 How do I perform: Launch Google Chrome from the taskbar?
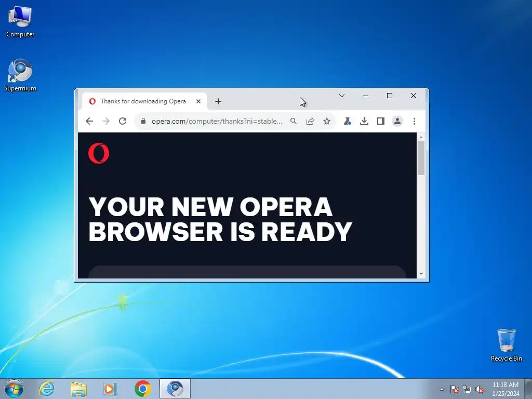click(142, 389)
